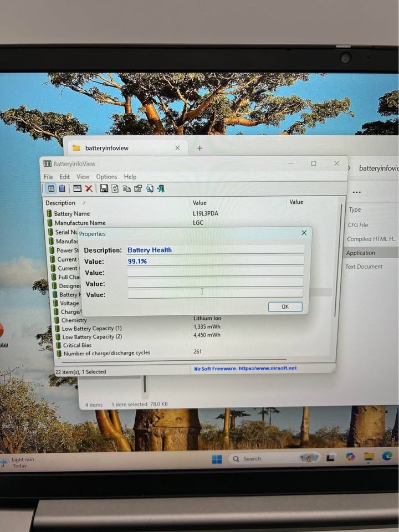Click the folder icon on batteryinfoview Explorer tab
Screen dimensions: 399x532
[x=76, y=148]
